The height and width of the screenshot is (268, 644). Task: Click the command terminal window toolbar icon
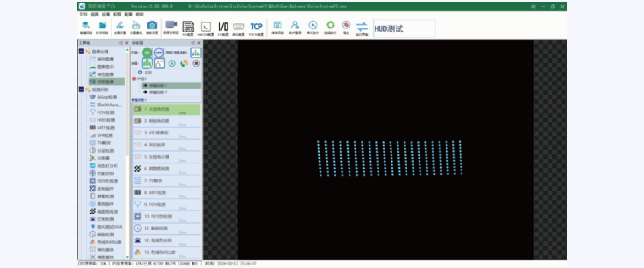tap(205, 27)
